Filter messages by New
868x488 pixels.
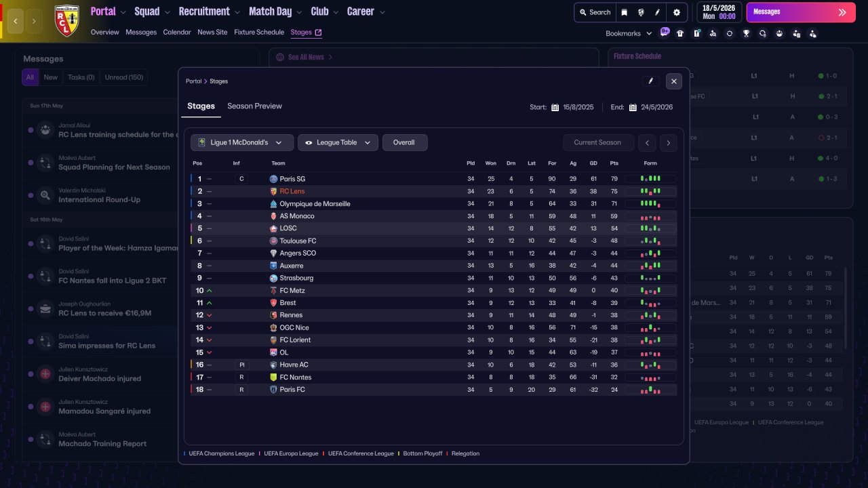51,77
